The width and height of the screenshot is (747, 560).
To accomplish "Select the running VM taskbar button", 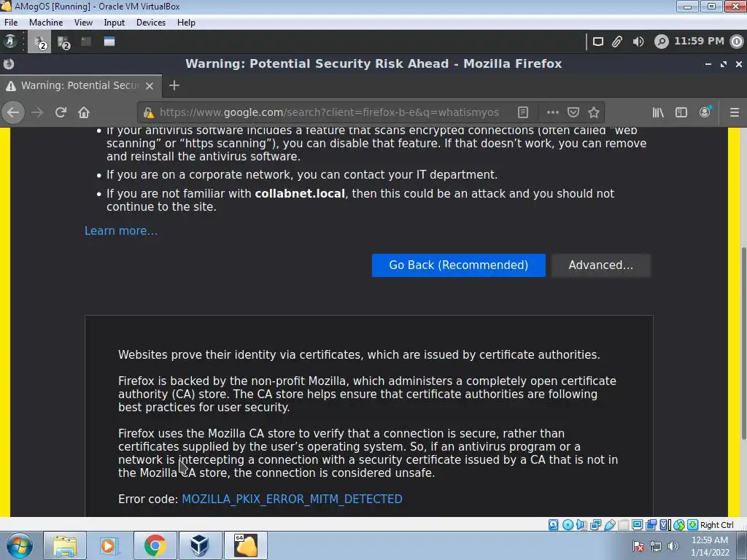I will pos(246,545).
